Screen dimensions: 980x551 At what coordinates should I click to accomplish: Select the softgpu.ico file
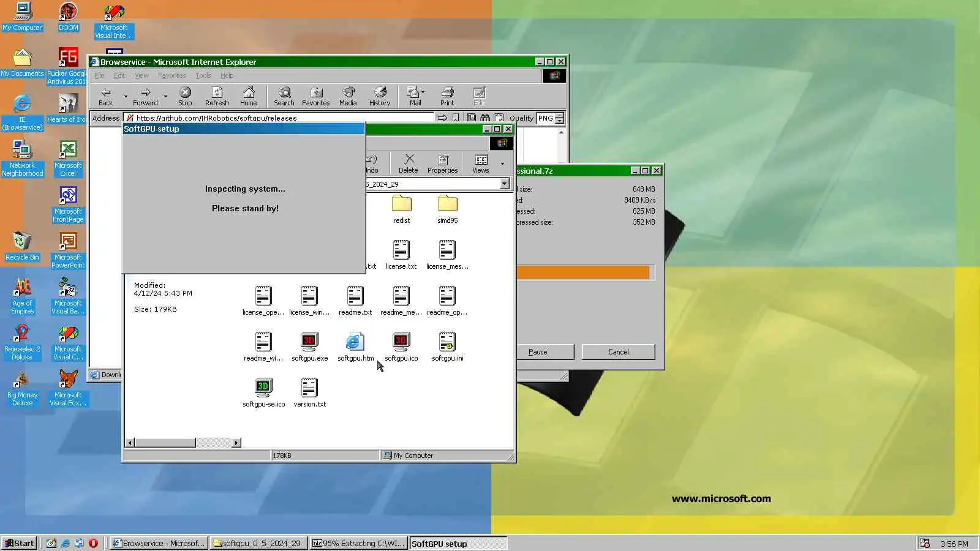point(401,347)
